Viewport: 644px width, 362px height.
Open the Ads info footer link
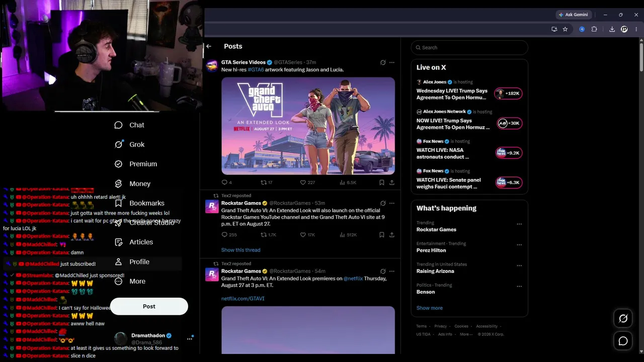pos(445,334)
